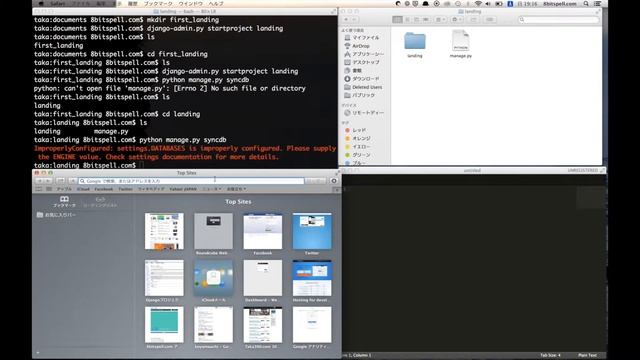Viewport: 640px width, 360px height.
Task: Open Deleted Users in the Finder sidebar
Action: (363, 87)
